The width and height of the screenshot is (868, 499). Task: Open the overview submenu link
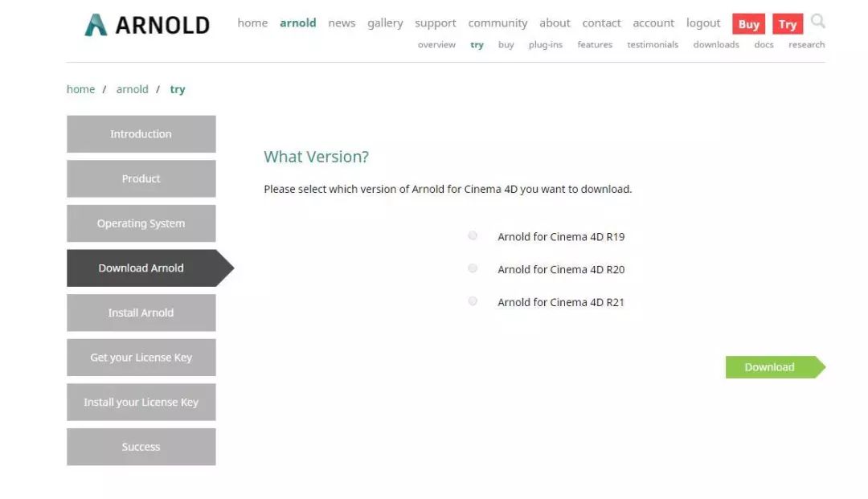click(x=436, y=45)
